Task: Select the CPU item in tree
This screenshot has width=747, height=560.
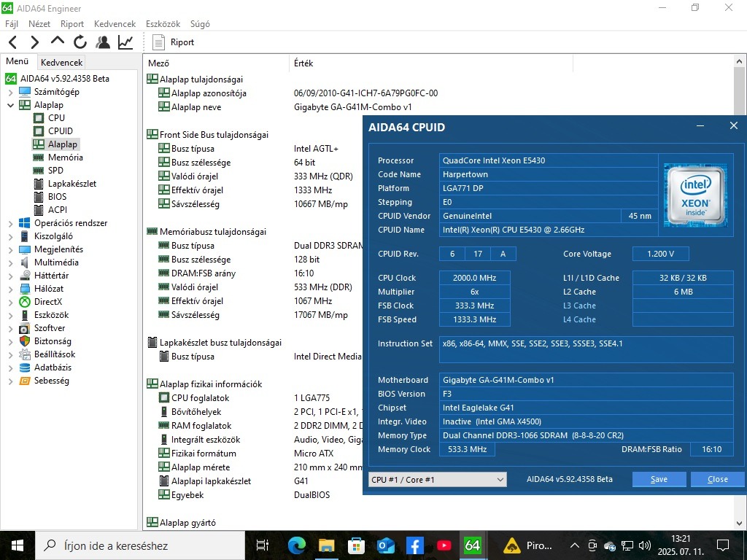Action: pos(56,117)
